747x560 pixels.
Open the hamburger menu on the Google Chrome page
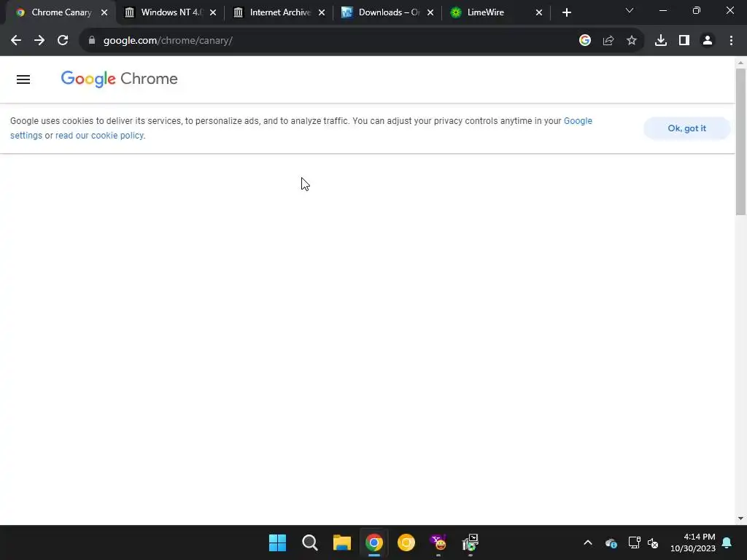pyautogui.click(x=23, y=79)
